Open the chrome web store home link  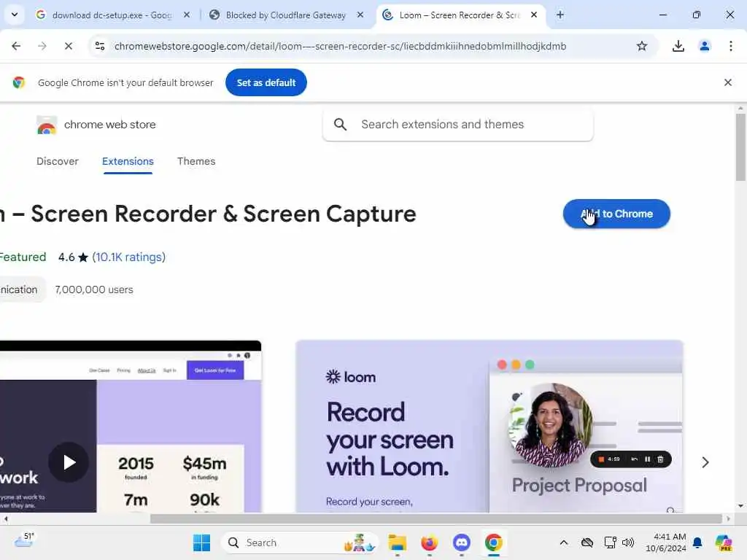[x=109, y=124]
